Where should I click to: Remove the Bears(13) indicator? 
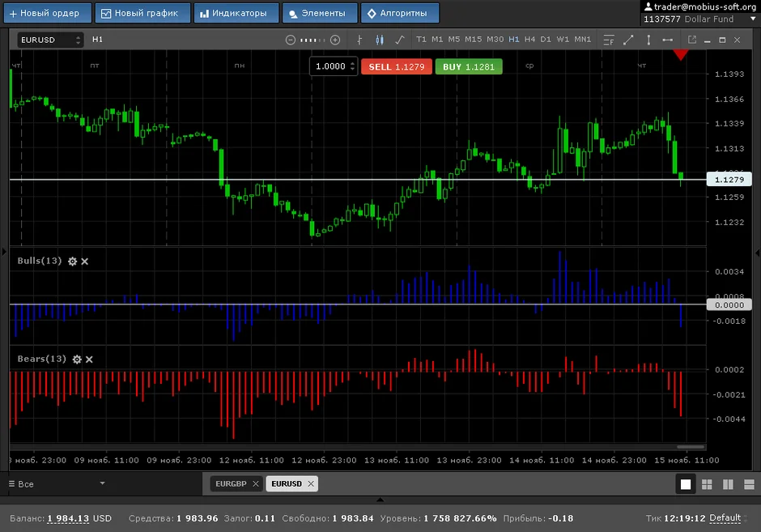click(x=89, y=360)
